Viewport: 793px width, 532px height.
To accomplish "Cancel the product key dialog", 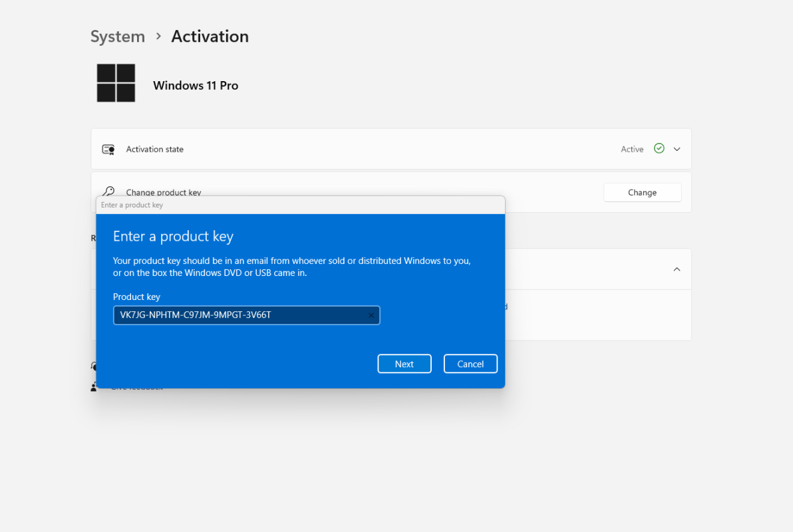I will point(470,364).
